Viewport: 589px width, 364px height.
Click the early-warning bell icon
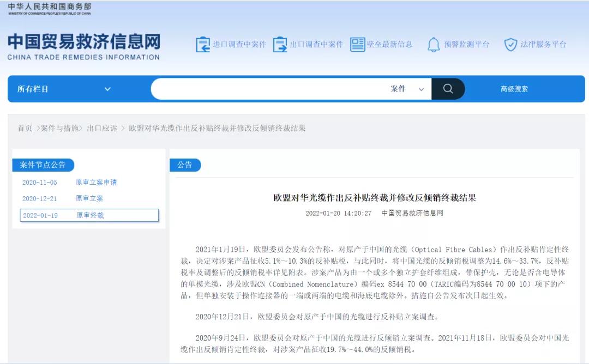pos(434,44)
